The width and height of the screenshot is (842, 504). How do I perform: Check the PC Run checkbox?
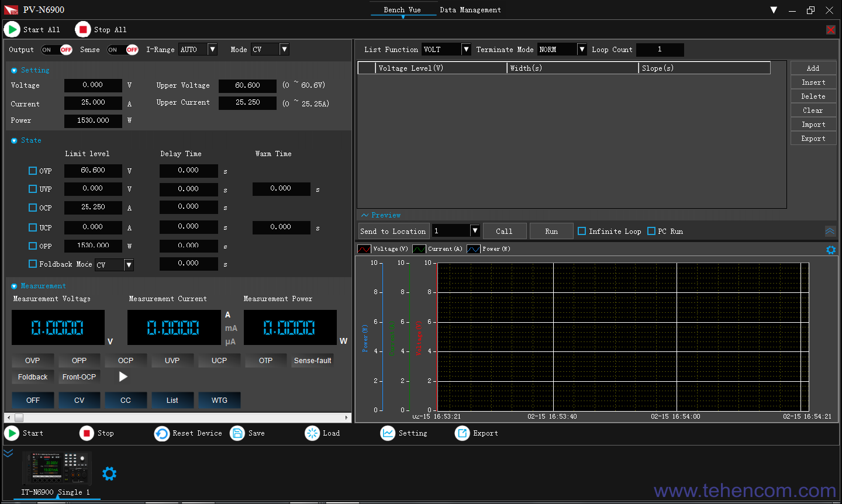[x=651, y=231]
